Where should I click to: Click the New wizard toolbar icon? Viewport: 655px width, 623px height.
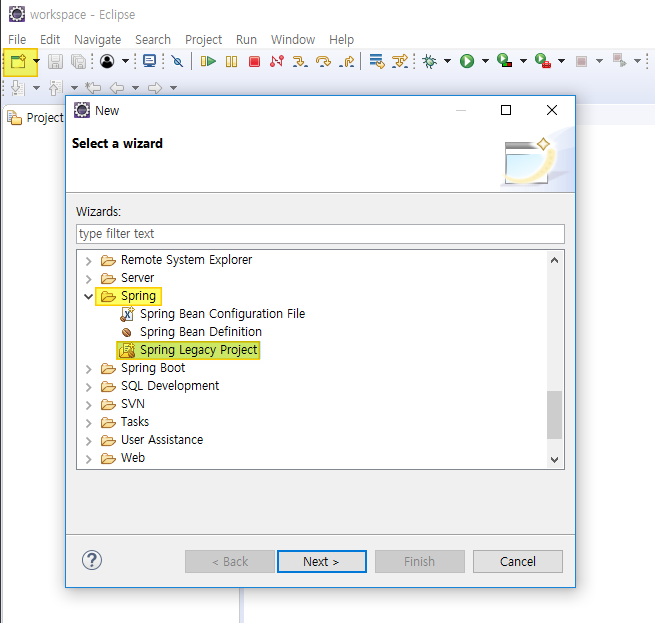pyautogui.click(x=18, y=62)
